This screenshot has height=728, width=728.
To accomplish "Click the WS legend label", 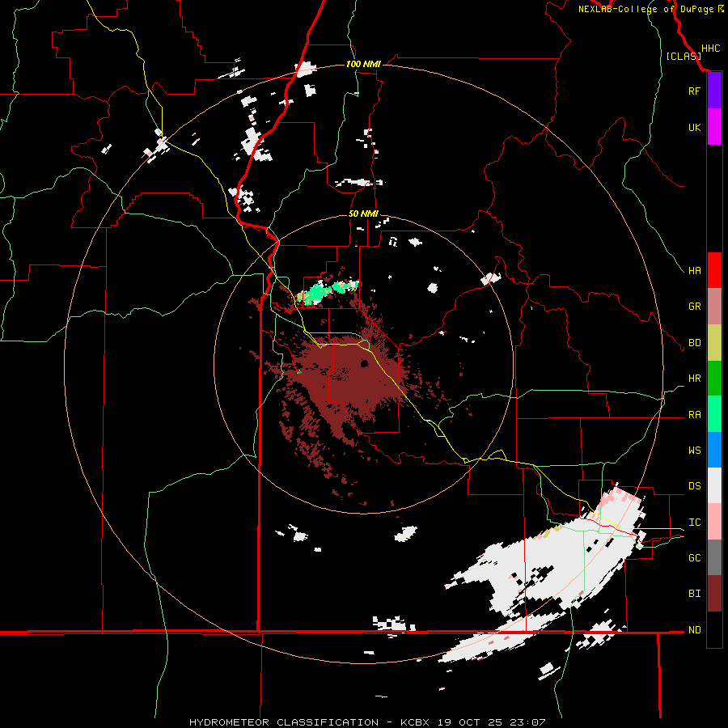I will [x=694, y=451].
